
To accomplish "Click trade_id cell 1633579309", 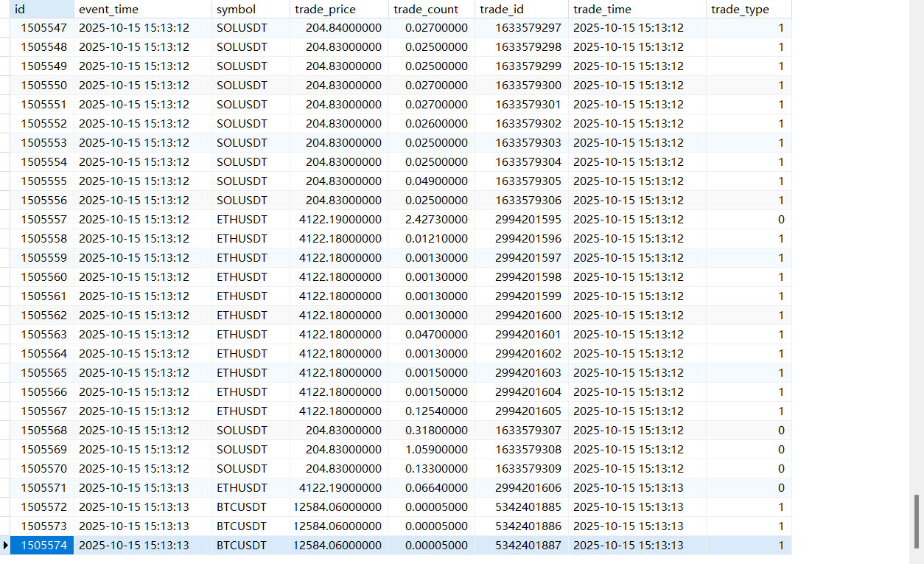I will [x=522, y=469].
